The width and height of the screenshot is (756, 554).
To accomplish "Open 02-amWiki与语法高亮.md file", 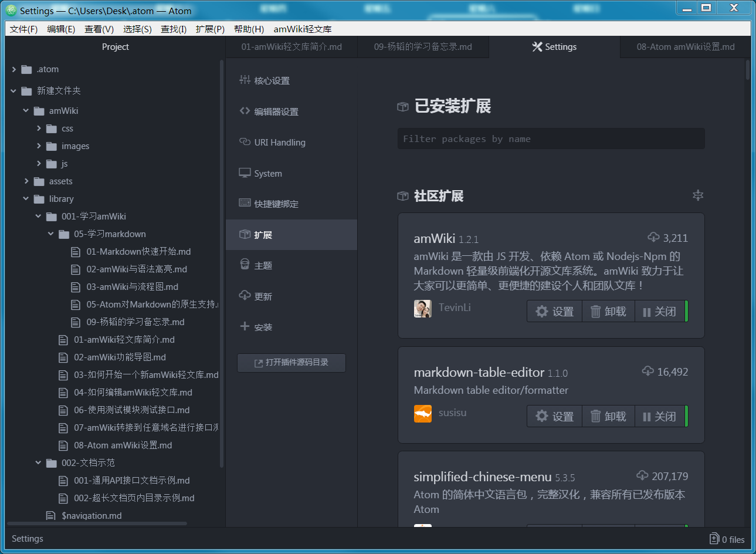I will [x=137, y=269].
